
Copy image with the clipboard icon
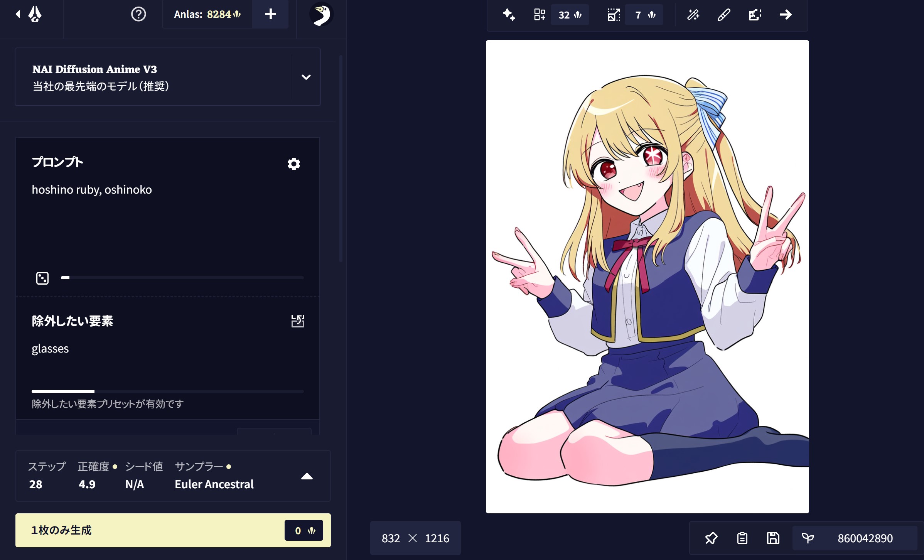coord(742,538)
